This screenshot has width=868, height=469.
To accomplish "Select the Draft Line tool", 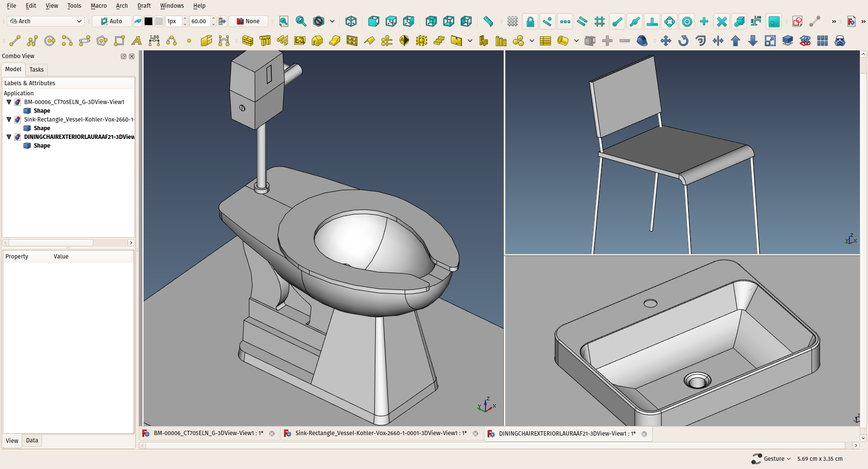I will 15,41.
